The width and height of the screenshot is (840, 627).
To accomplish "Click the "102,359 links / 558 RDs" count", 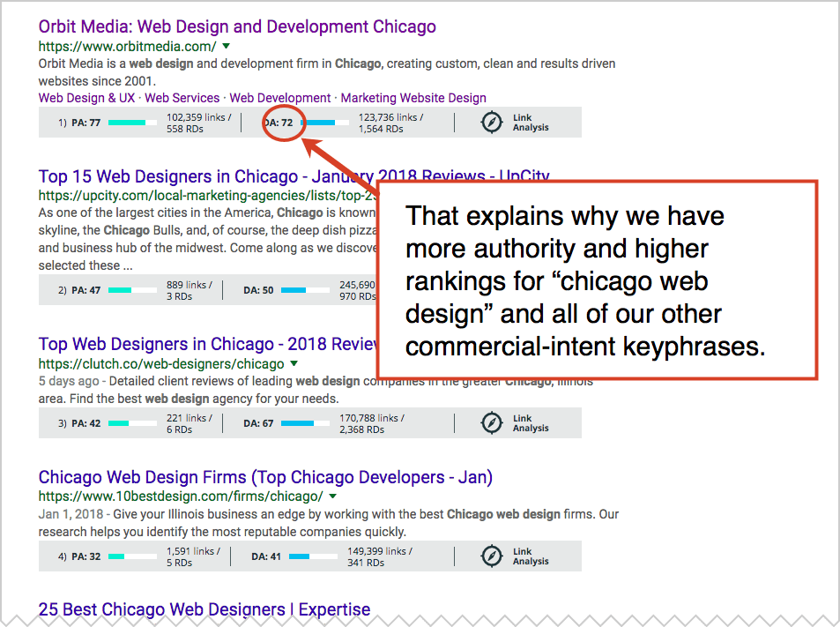I will click(x=198, y=123).
